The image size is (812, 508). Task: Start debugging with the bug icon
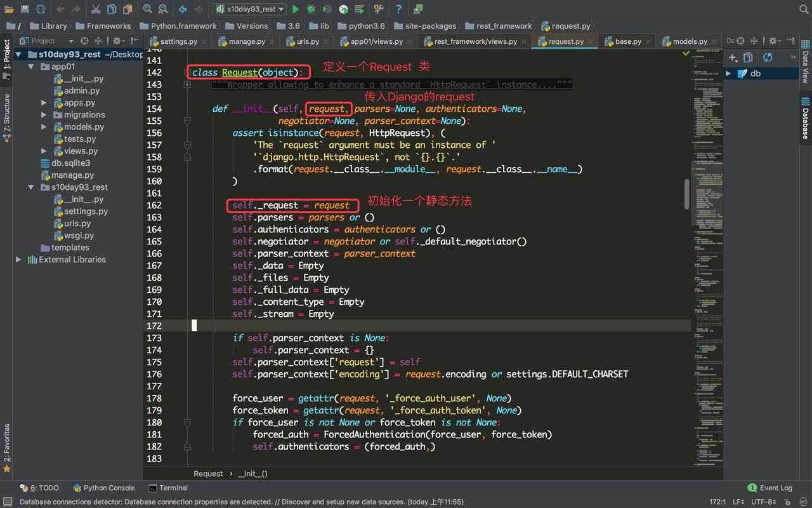tap(311, 9)
